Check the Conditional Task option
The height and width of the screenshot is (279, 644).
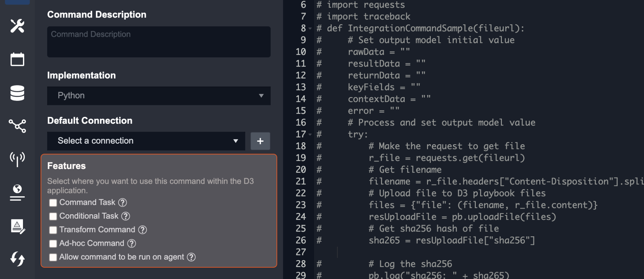tap(53, 216)
